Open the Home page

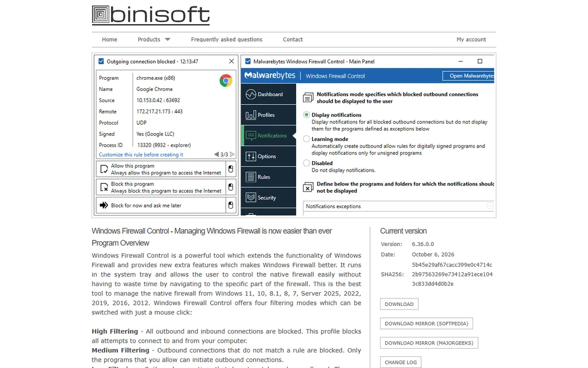pyautogui.click(x=110, y=40)
